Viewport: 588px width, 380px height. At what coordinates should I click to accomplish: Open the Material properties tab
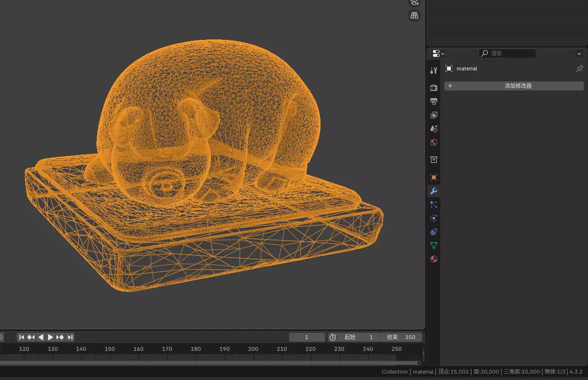coord(434,259)
